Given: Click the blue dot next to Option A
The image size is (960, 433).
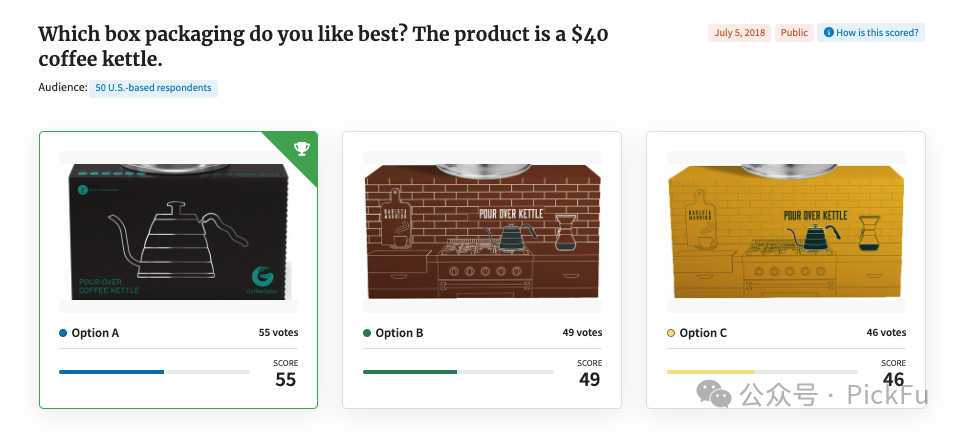Looking at the screenshot, I should coord(63,333).
